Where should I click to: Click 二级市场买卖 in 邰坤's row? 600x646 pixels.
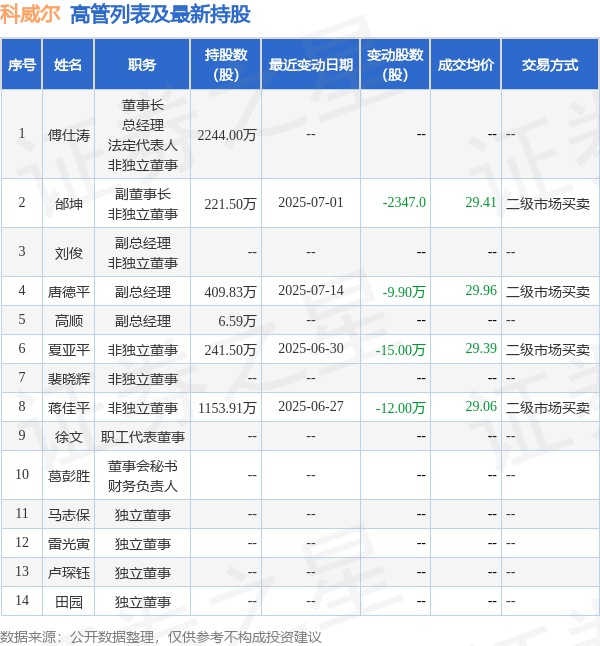click(548, 204)
